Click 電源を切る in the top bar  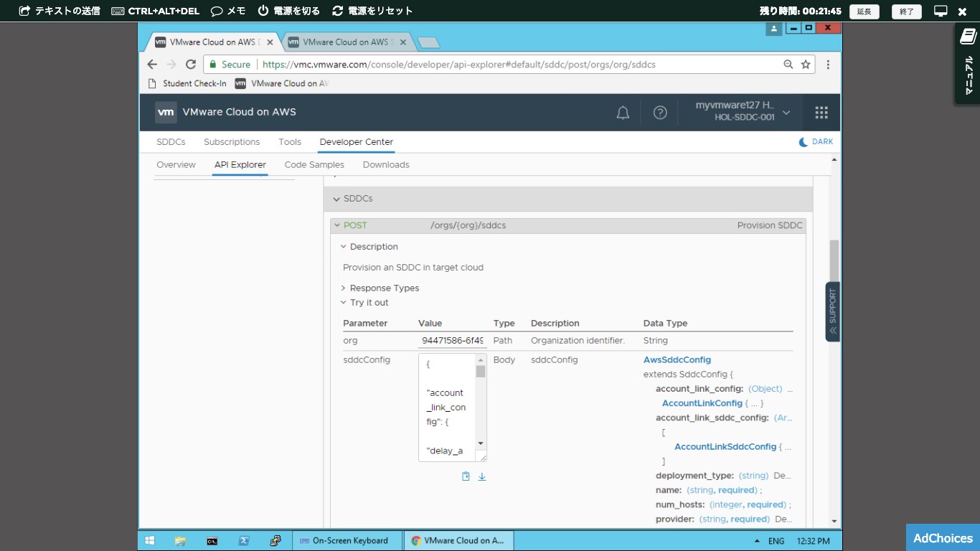tap(288, 11)
